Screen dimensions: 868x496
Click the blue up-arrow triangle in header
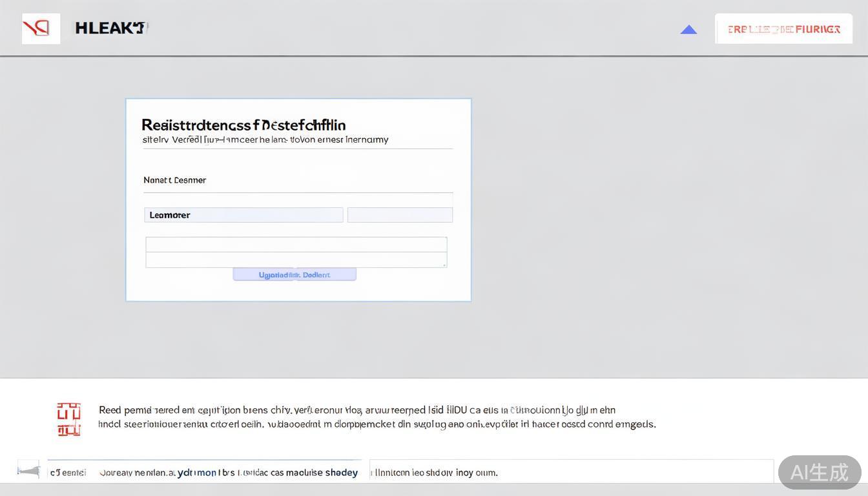point(688,30)
